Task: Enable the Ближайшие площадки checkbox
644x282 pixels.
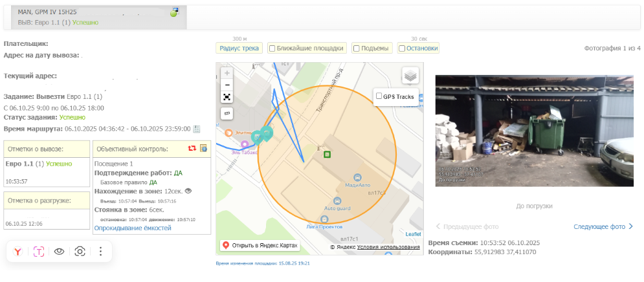Action: [272, 48]
